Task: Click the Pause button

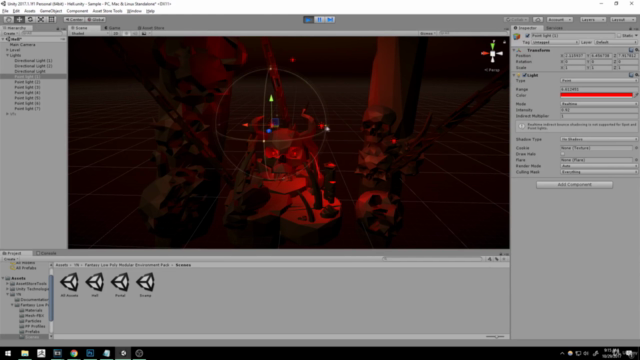Action: click(x=319, y=20)
